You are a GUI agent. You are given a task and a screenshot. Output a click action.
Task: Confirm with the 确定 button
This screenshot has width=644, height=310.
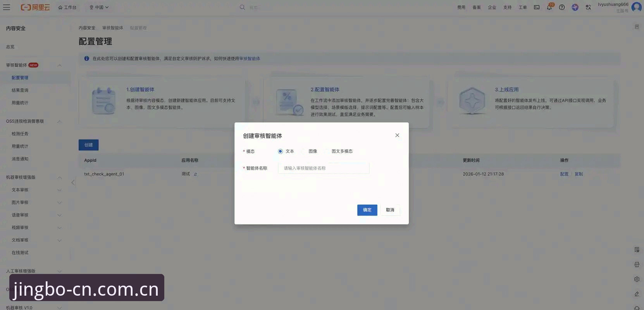click(x=367, y=210)
